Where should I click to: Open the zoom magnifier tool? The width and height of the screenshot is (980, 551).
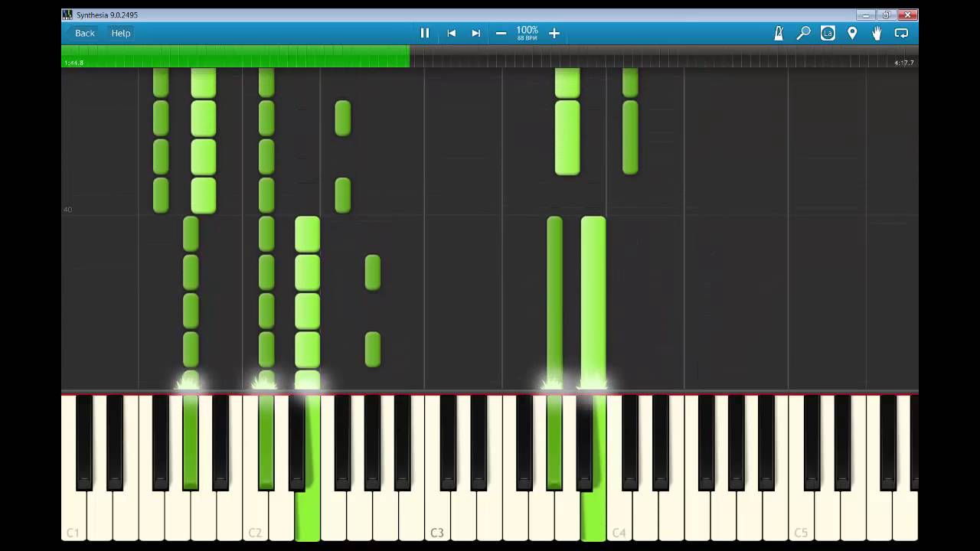click(803, 33)
